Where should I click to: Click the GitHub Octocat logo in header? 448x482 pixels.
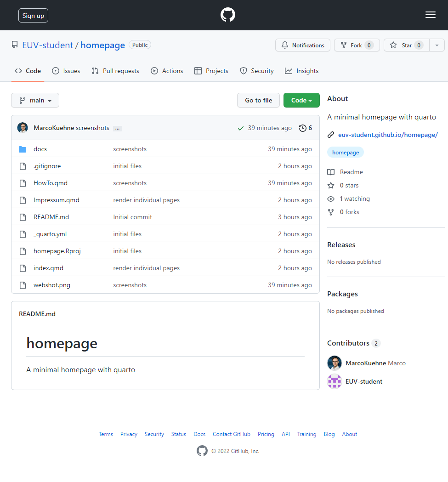pos(228,15)
